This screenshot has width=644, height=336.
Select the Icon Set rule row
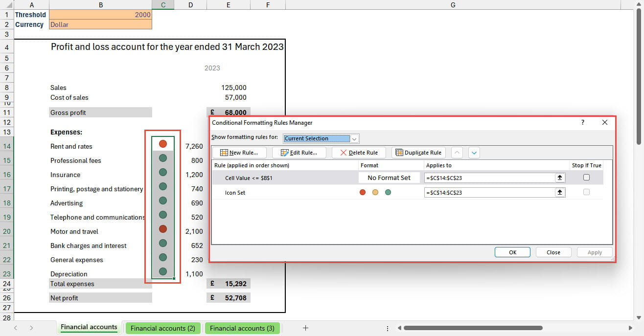284,193
